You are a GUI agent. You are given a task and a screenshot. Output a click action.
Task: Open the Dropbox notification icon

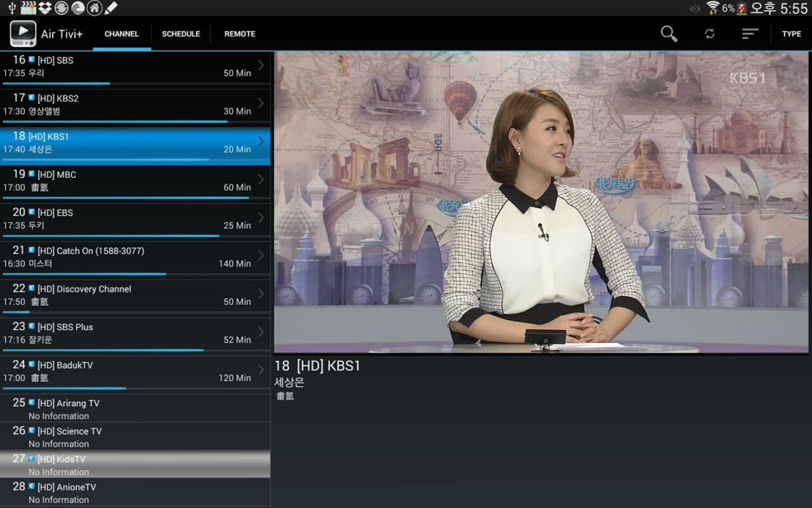point(44,8)
